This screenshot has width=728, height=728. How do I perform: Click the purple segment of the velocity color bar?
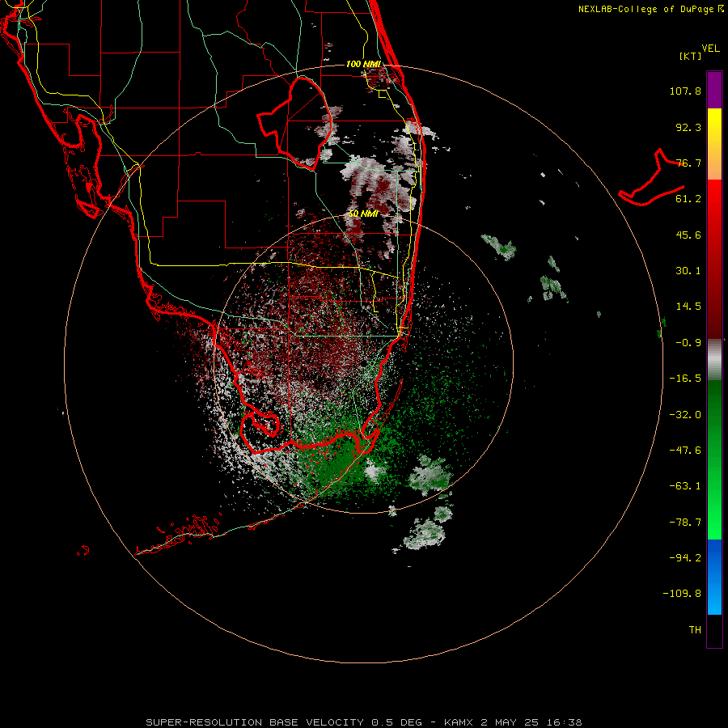714,90
